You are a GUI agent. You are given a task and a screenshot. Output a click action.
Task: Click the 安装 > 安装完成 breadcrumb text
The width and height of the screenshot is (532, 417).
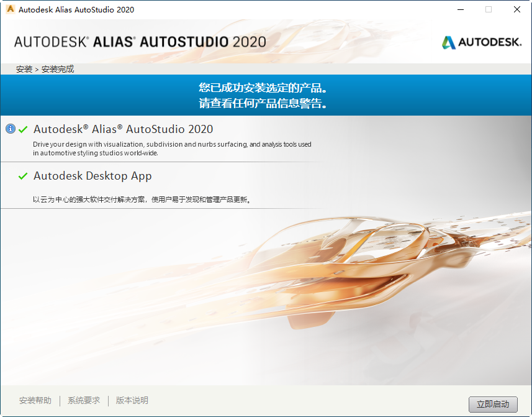click(45, 69)
